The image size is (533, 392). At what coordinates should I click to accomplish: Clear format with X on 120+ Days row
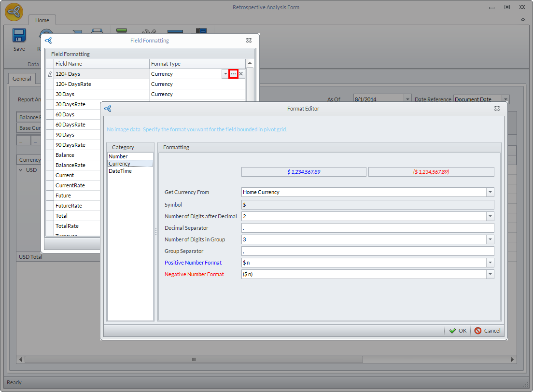pyautogui.click(x=241, y=74)
